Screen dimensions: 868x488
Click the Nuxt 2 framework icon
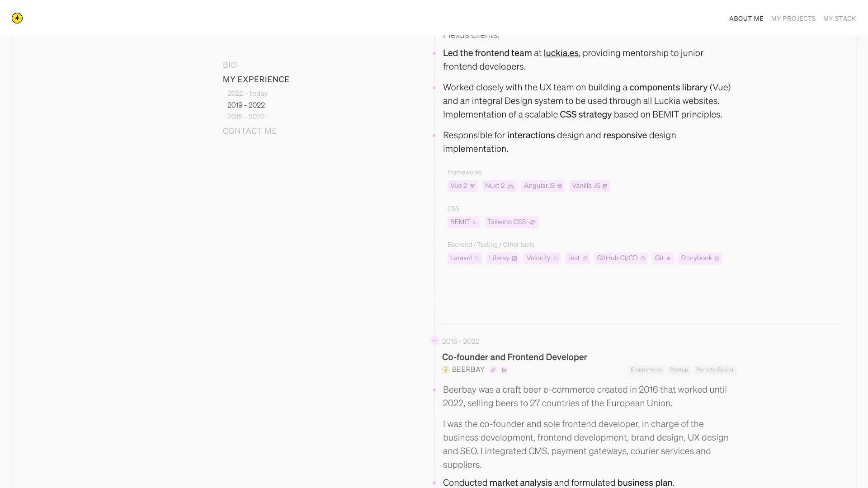tap(510, 186)
